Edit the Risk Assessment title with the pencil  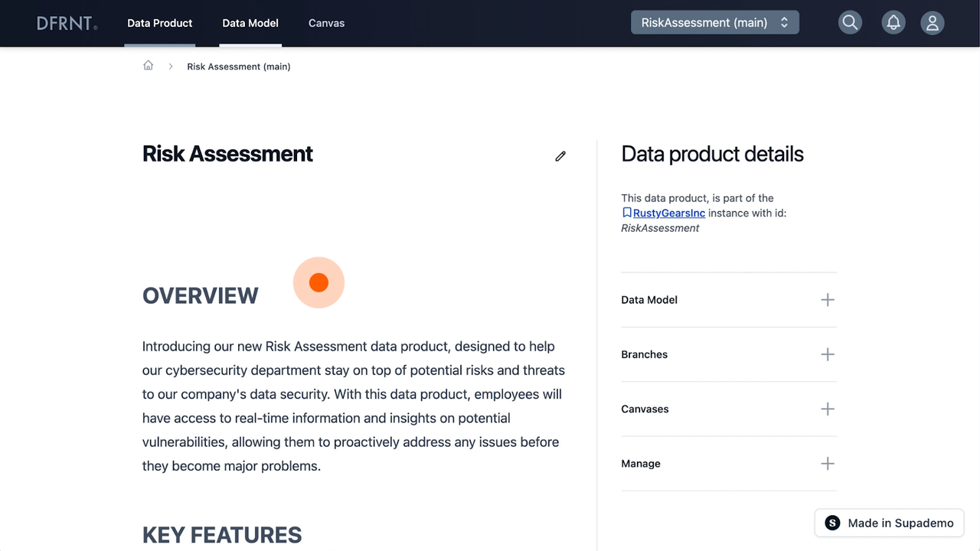click(560, 156)
